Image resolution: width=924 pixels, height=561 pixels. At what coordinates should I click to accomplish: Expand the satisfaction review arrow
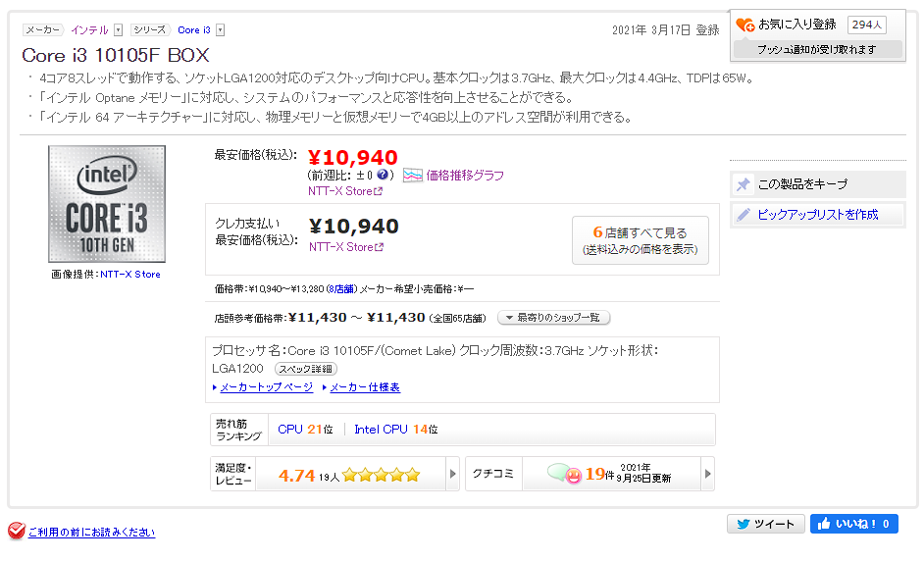pyautogui.click(x=452, y=475)
